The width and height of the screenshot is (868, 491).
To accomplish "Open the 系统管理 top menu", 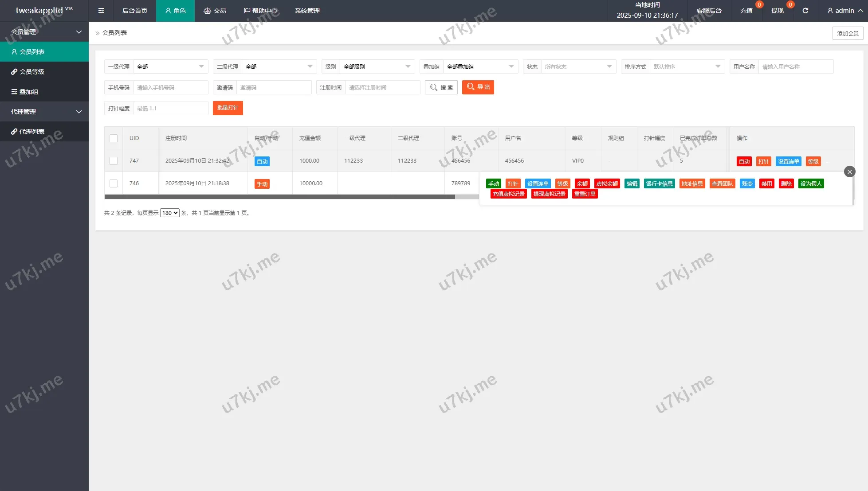I will (307, 11).
